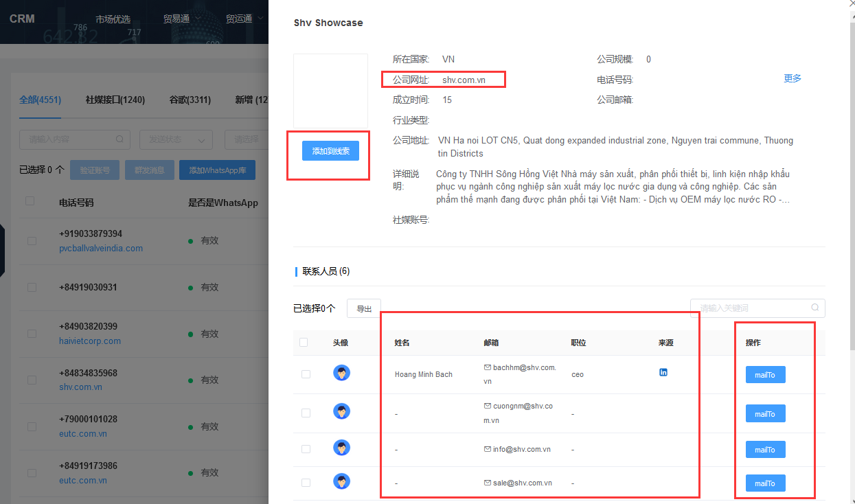Screen dimensions: 855x504
Task: Click the 更多 link in company info
Action: coord(793,78)
